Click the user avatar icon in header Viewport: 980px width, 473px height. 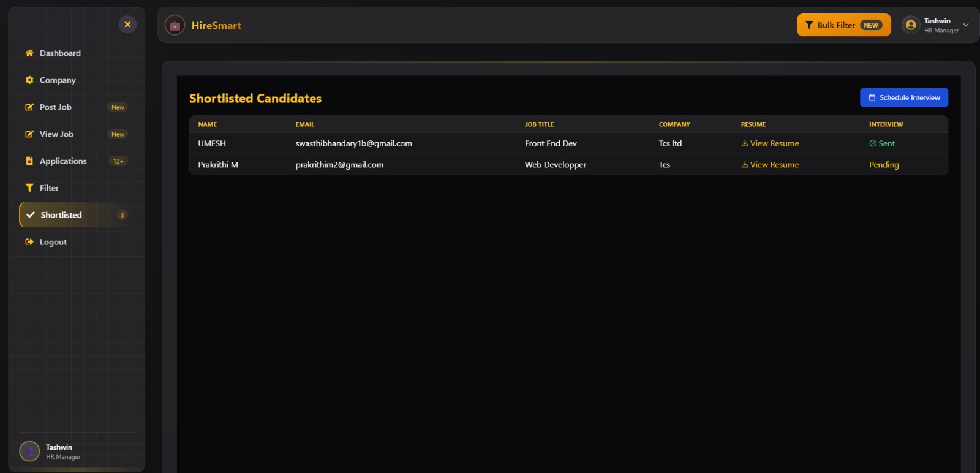pos(911,25)
